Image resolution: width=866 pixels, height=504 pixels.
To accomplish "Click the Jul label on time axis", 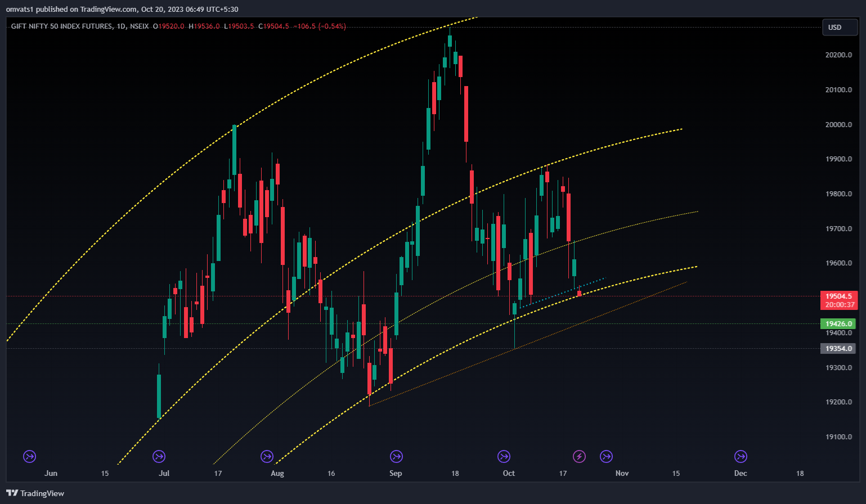I will pos(164,473).
